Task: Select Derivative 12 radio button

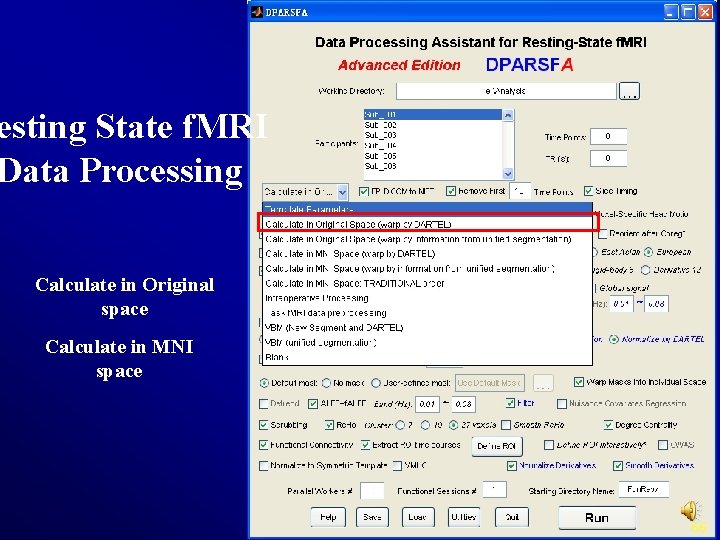Action: [646, 270]
